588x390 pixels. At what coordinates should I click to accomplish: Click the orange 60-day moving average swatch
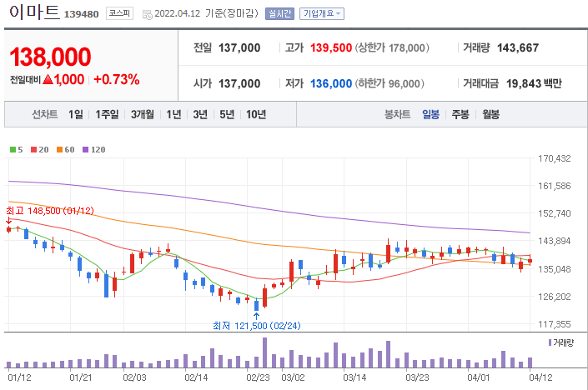(x=59, y=150)
